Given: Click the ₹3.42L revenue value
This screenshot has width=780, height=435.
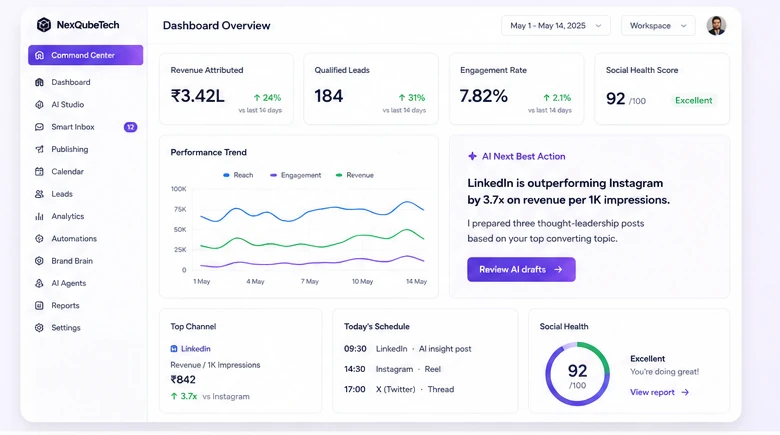Looking at the screenshot, I should click(197, 96).
